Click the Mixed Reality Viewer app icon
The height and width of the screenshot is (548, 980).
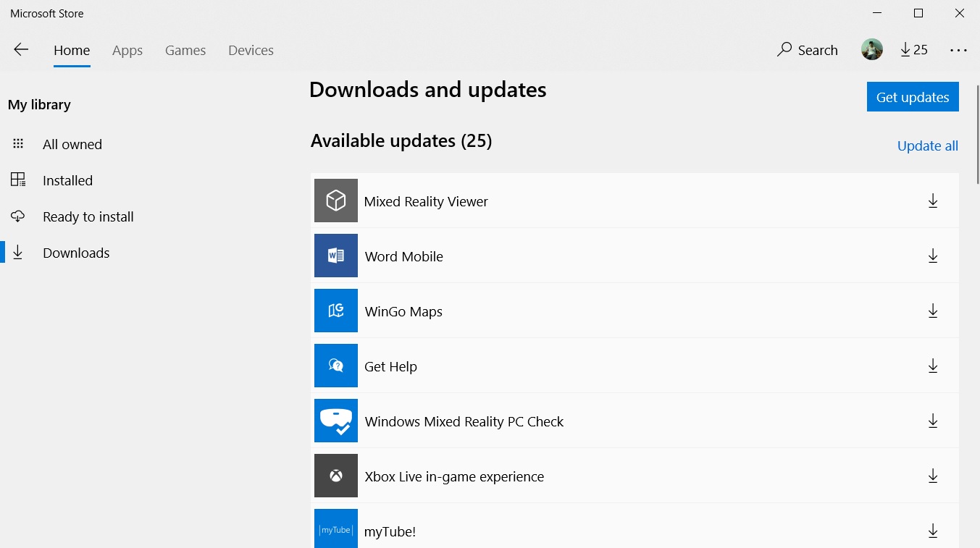[336, 201]
